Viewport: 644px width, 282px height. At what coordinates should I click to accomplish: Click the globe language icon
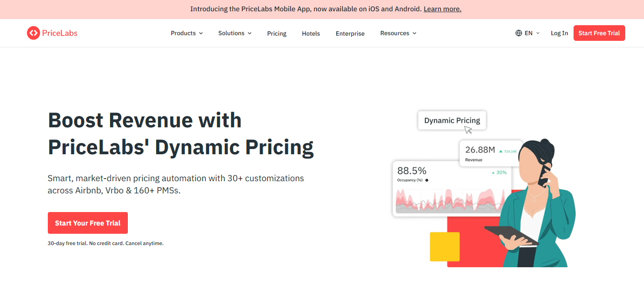(x=519, y=33)
